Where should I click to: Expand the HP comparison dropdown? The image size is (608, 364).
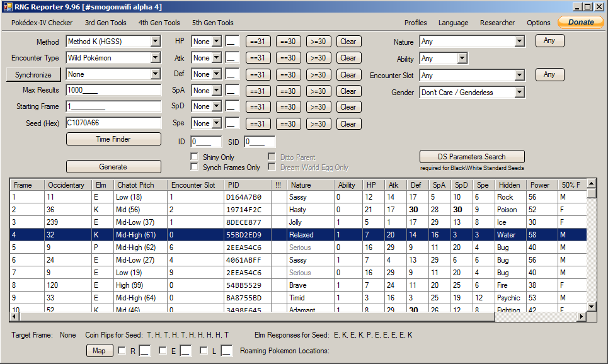pyautogui.click(x=217, y=41)
